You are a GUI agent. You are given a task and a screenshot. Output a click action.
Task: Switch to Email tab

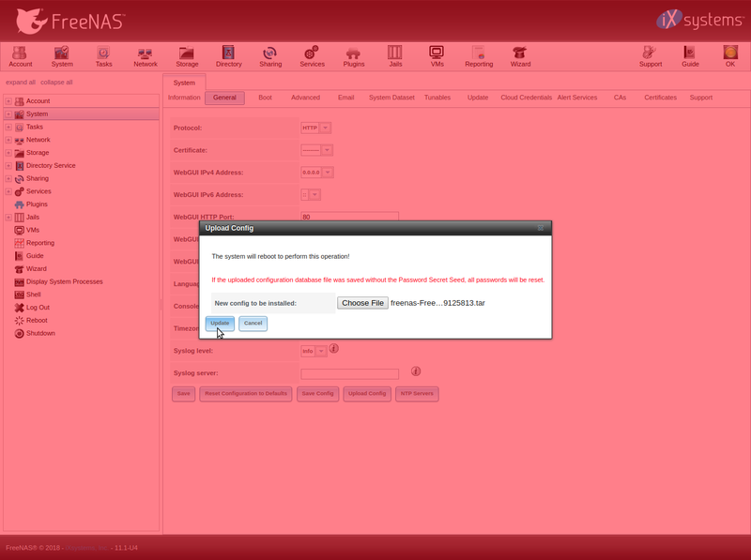(x=345, y=98)
